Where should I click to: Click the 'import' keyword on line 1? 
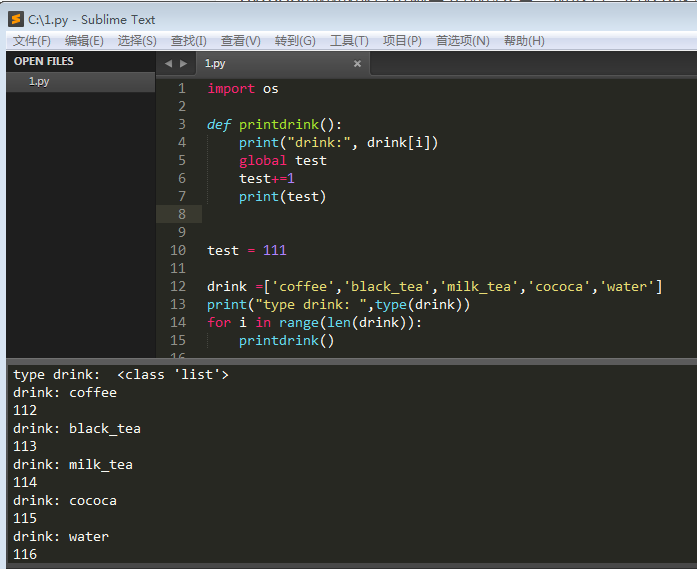tap(231, 88)
